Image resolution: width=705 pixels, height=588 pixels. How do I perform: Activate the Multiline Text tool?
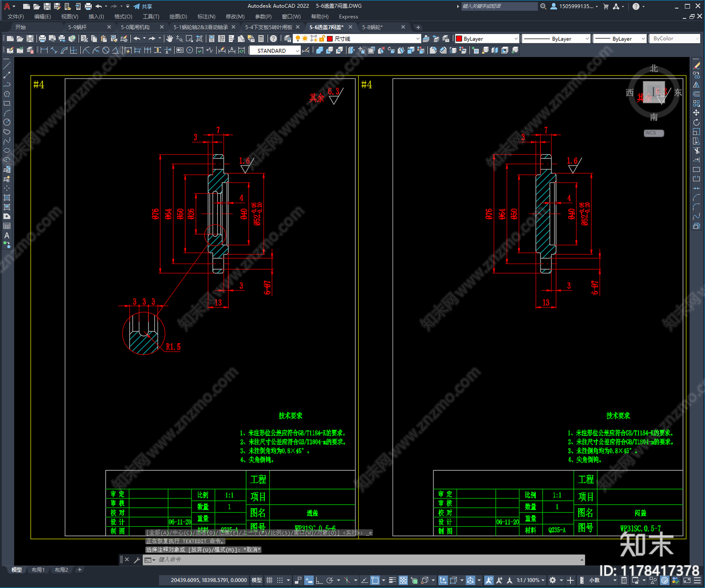point(7,235)
